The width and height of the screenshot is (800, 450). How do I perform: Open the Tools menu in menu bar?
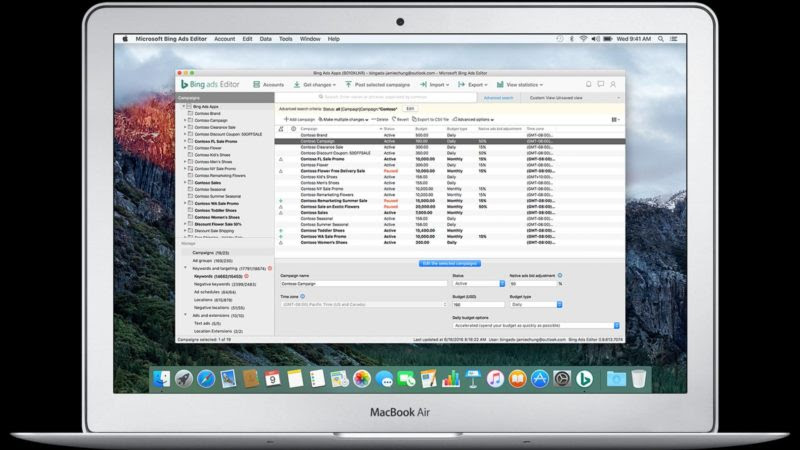point(286,39)
